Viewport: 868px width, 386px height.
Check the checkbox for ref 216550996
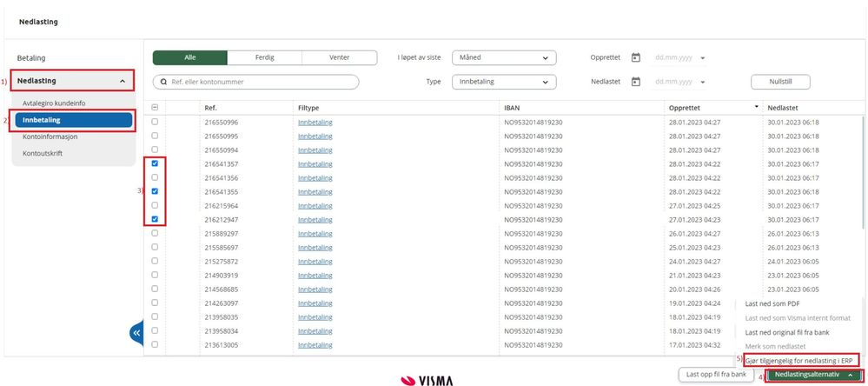[155, 122]
